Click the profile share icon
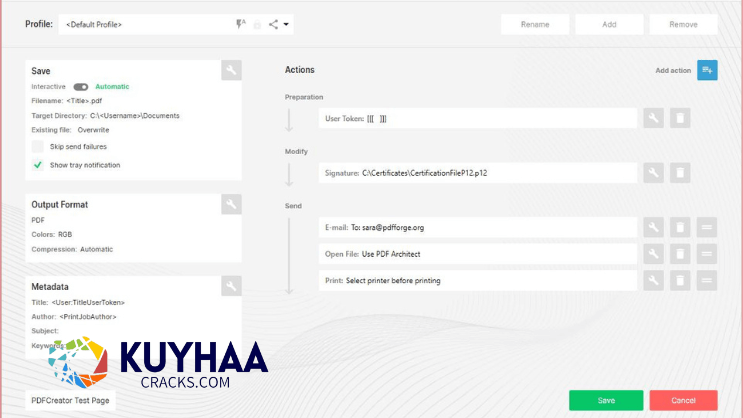This screenshot has height=418, width=743. click(273, 24)
